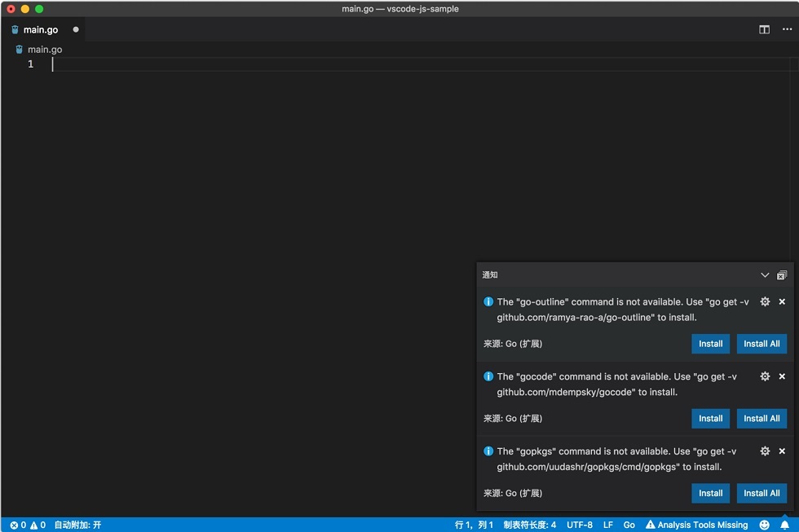Dismiss the go-outline notification

tap(782, 302)
